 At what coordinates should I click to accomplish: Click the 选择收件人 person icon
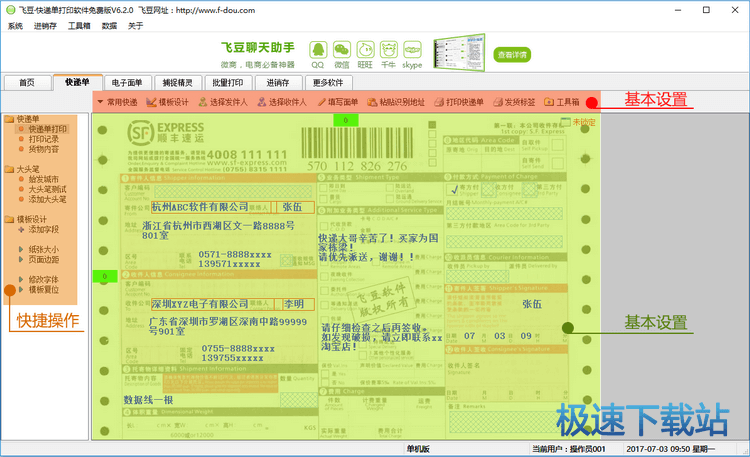(x=262, y=102)
